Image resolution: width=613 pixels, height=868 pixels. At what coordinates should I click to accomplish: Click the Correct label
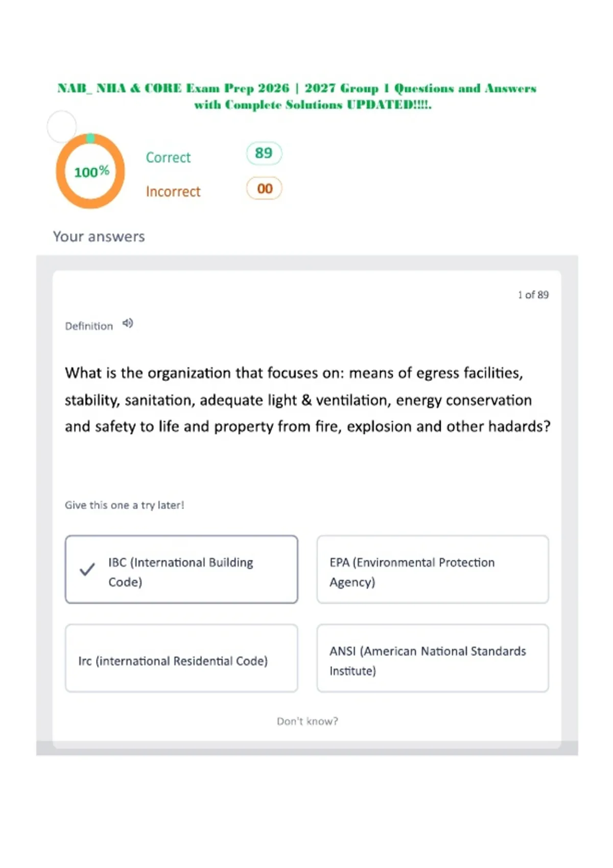(168, 157)
